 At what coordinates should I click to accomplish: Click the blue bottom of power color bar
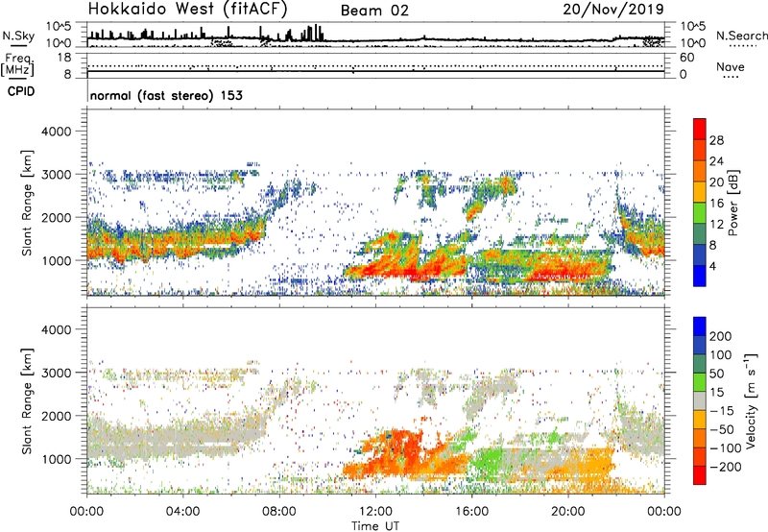[700, 276]
